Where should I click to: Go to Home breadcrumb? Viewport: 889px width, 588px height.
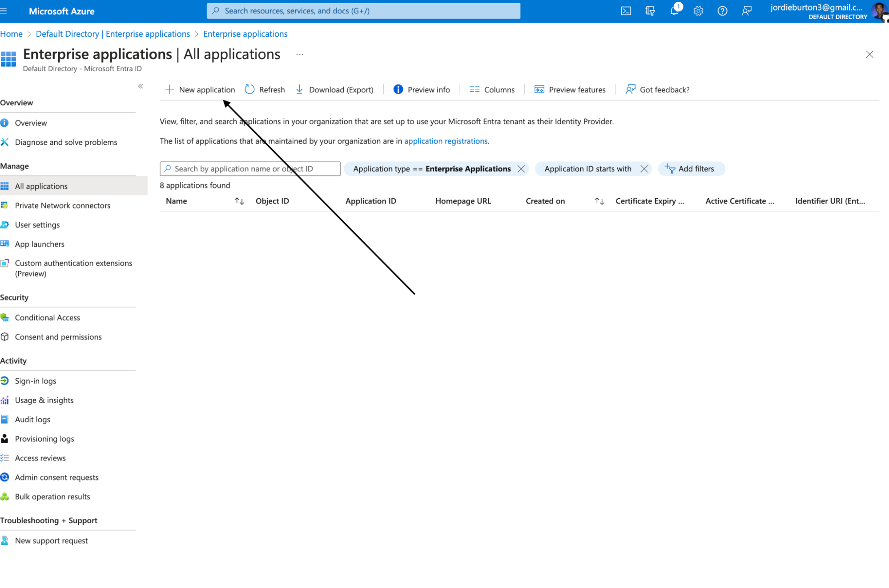pyautogui.click(x=11, y=34)
